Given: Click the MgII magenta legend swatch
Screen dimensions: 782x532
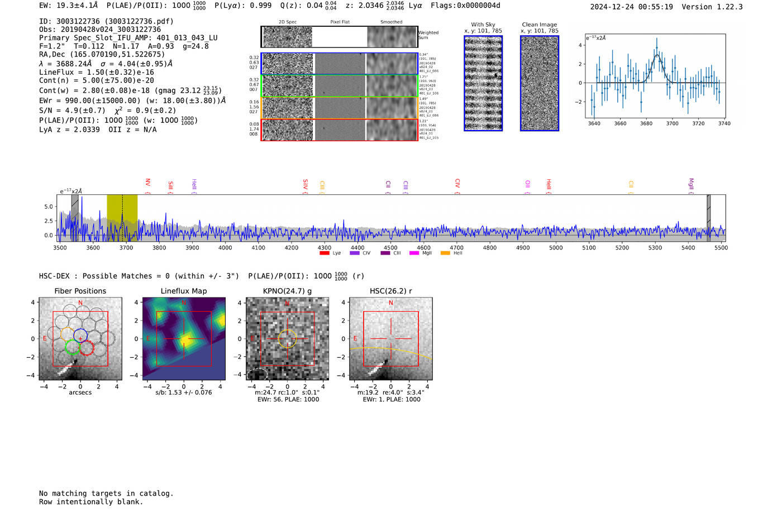Looking at the screenshot, I should pos(414,253).
